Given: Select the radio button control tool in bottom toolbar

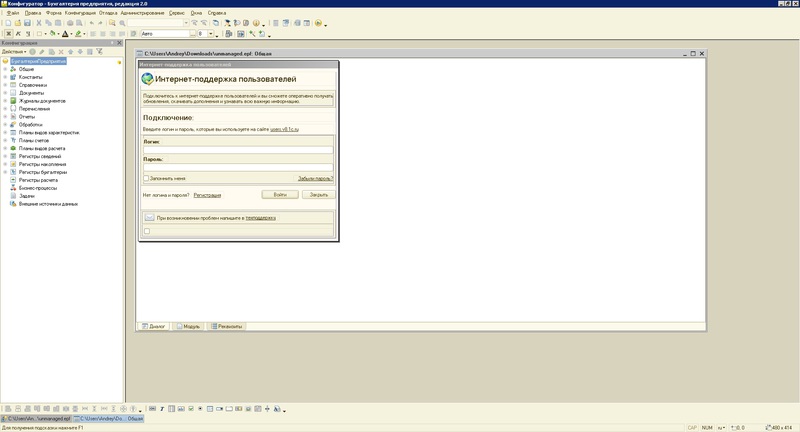Looking at the screenshot, I should 200,409.
